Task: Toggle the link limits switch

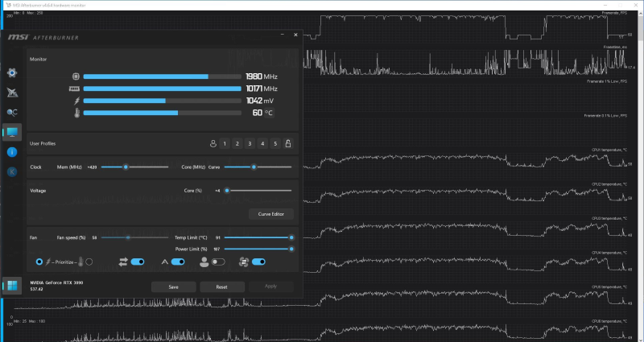Action: [137, 262]
